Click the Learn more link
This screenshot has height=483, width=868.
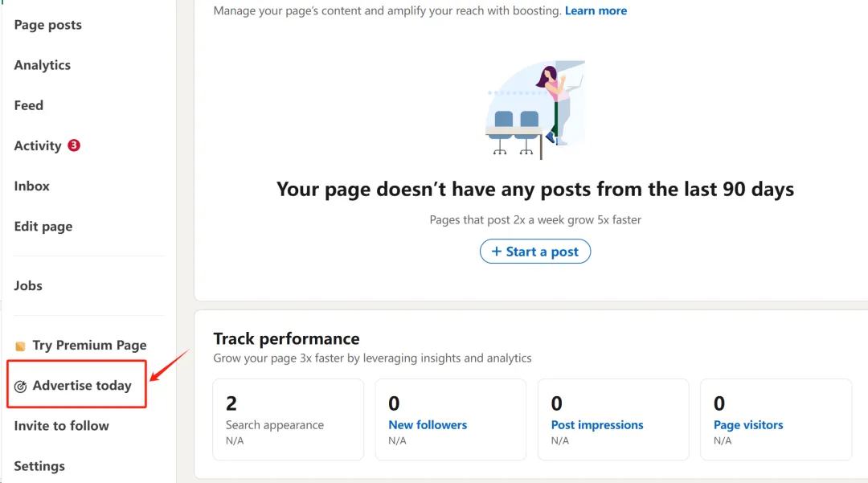coord(596,11)
